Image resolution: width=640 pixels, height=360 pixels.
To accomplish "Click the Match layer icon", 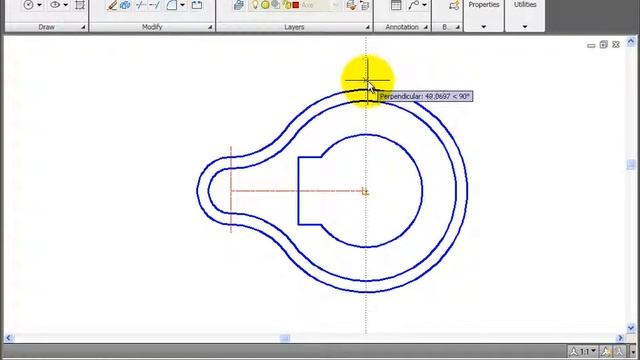I will coord(364,5).
